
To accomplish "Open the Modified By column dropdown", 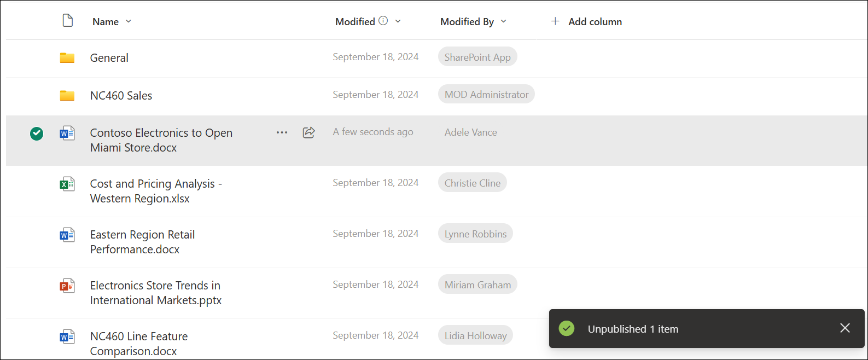I will point(503,21).
